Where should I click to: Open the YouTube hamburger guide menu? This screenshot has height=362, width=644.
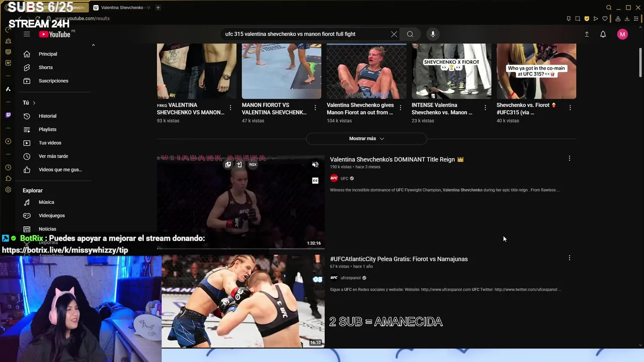pos(27,34)
